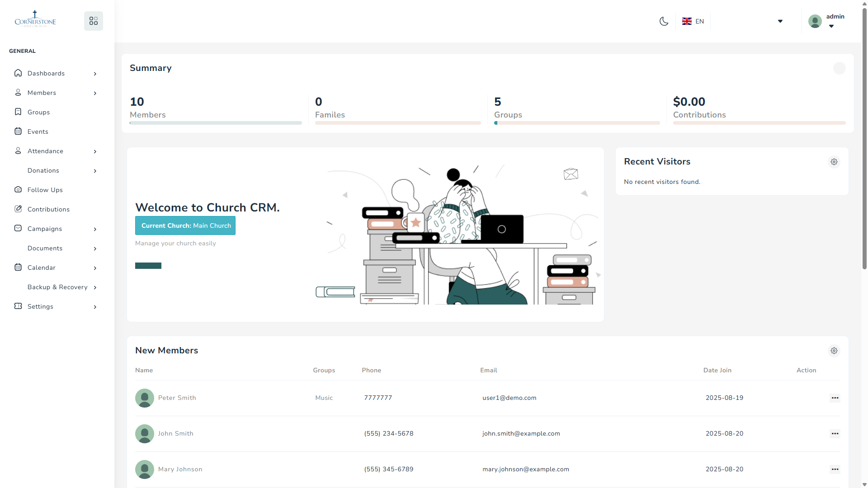Image resolution: width=868 pixels, height=488 pixels.
Task: Click the Follow Ups camera icon
Action: pyautogui.click(x=18, y=190)
